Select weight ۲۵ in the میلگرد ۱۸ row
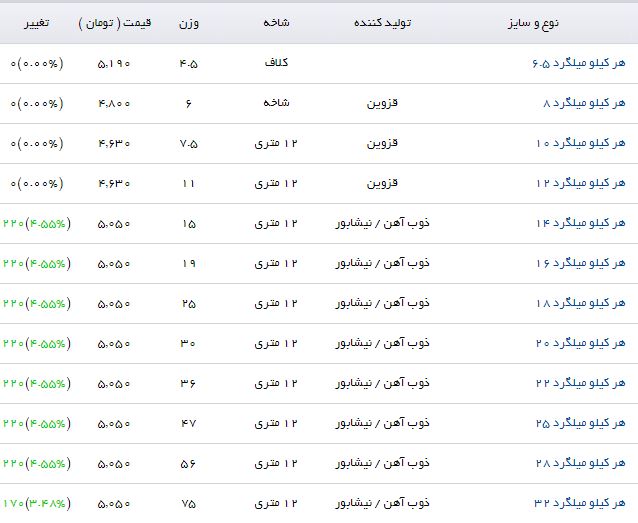 coord(189,304)
